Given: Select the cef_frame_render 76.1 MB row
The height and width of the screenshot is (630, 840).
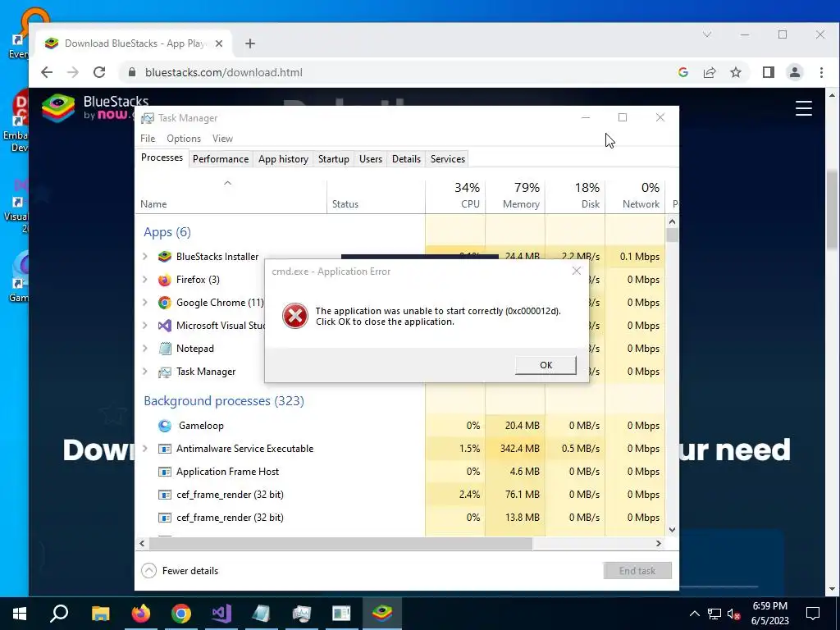Looking at the screenshot, I should point(400,495).
